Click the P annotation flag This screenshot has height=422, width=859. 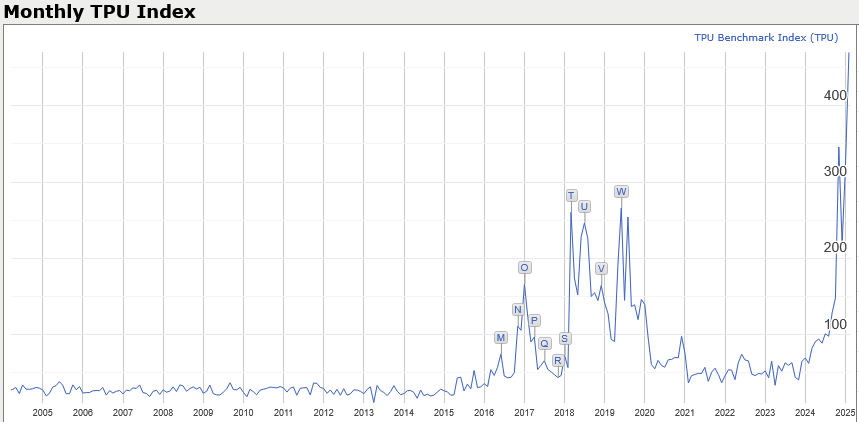click(534, 321)
